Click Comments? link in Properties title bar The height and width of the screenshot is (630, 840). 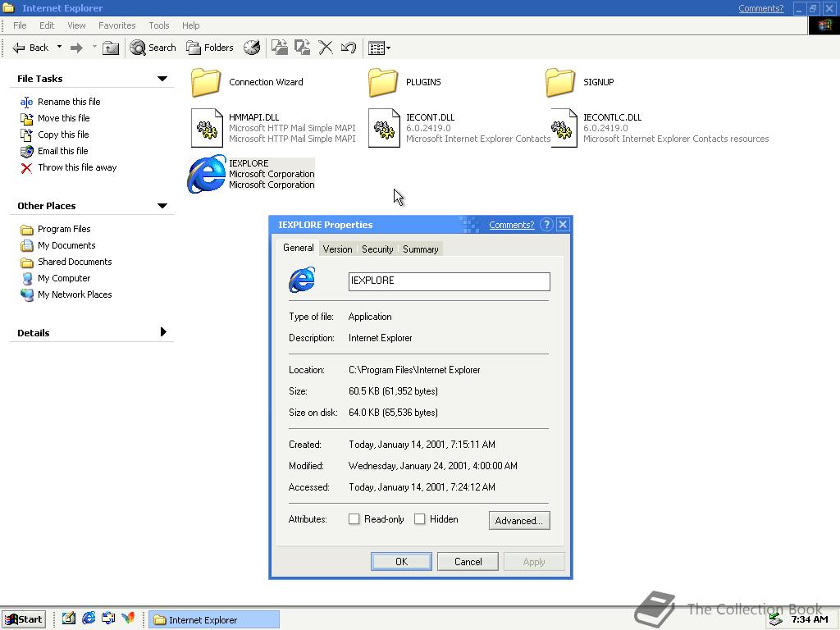pos(512,225)
